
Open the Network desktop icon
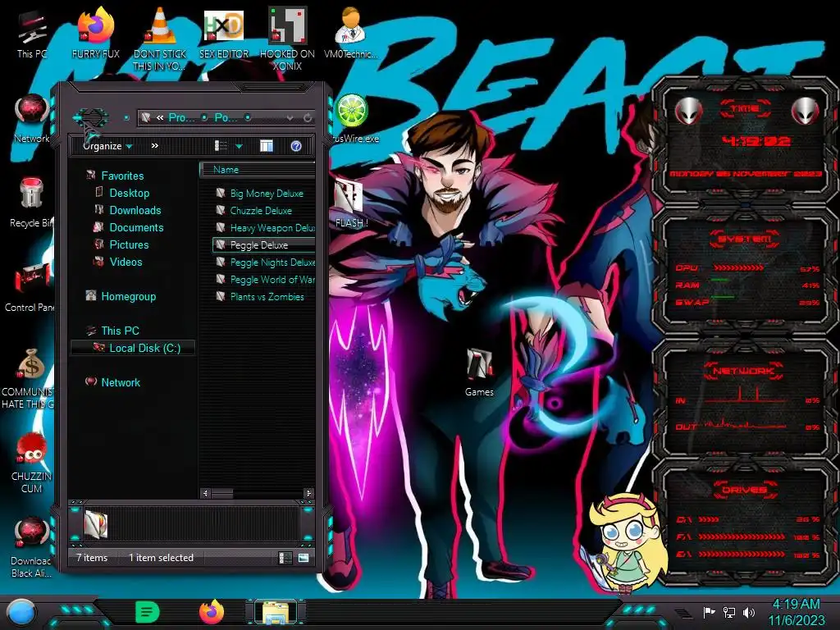(x=32, y=118)
